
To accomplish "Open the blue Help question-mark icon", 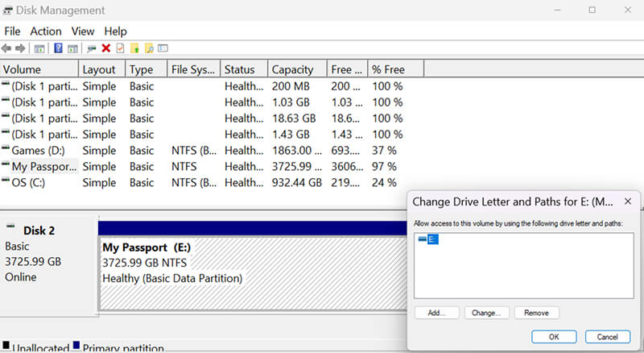I will (x=58, y=48).
